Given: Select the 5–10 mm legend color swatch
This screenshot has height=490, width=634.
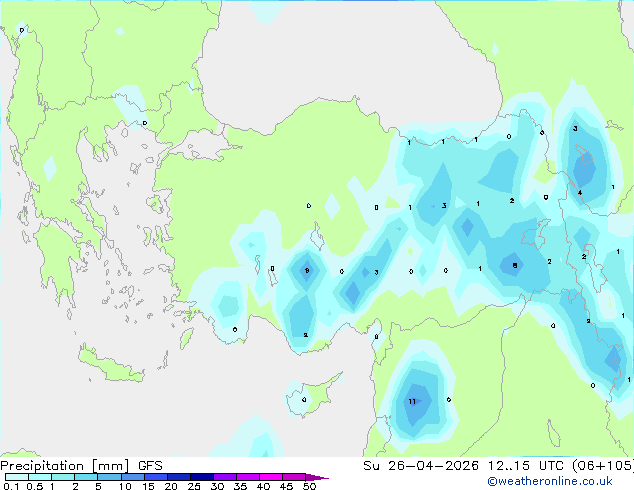Looking at the screenshot, I should (x=109, y=477).
